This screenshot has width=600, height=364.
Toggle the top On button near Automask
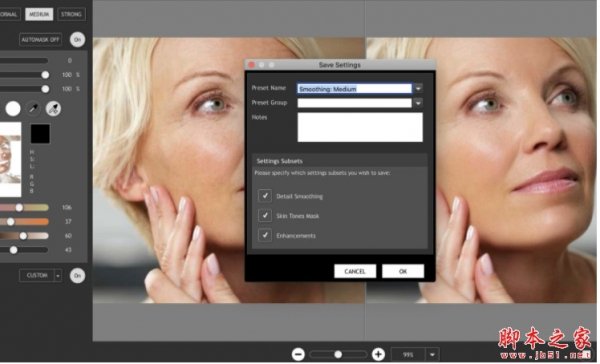pyautogui.click(x=78, y=40)
